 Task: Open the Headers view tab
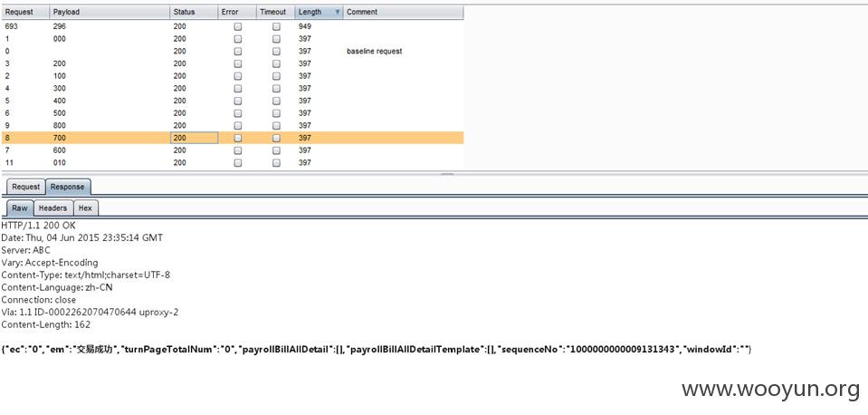point(52,207)
